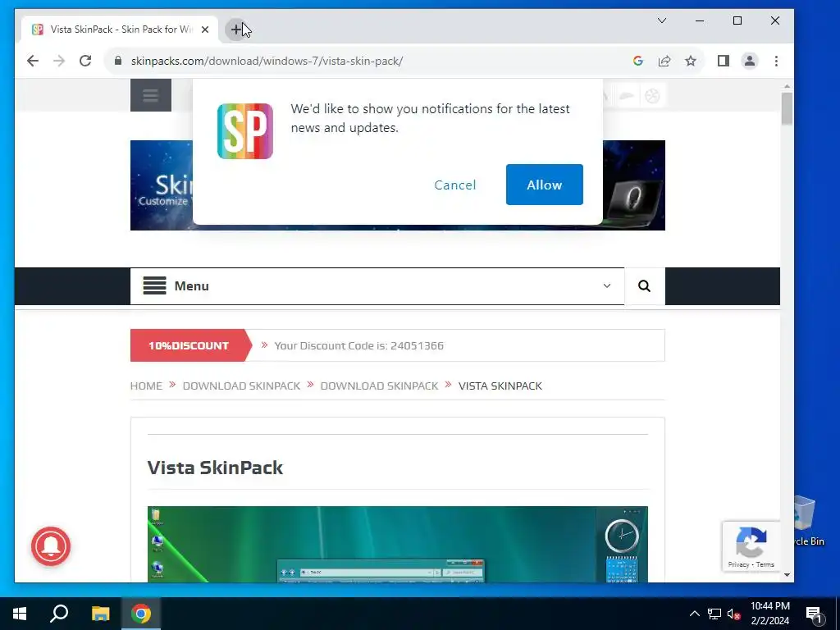Image resolution: width=840 pixels, height=630 pixels.
Task: Click the reCAPTCHA badge
Action: pyautogui.click(x=751, y=546)
